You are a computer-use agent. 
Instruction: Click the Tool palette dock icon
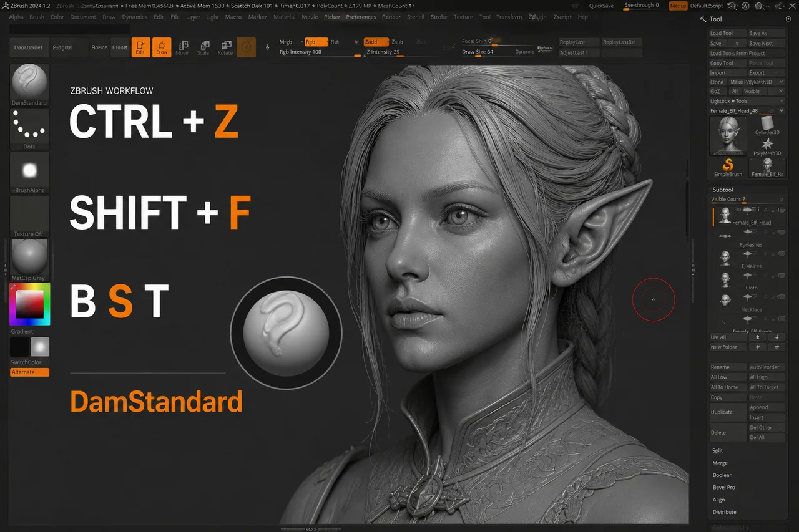click(788, 19)
